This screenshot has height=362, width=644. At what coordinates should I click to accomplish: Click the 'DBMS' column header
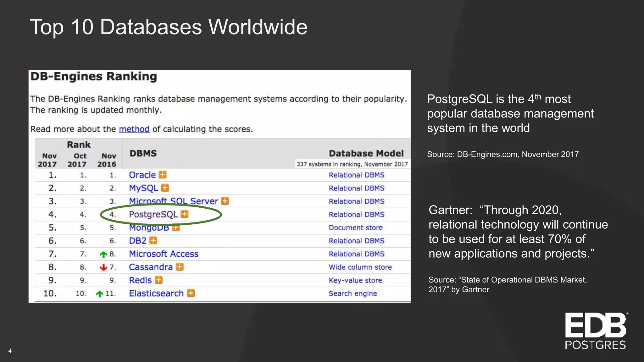pyautogui.click(x=143, y=153)
